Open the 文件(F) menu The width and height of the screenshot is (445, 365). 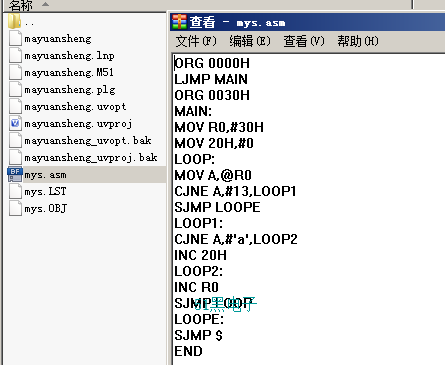click(x=196, y=41)
